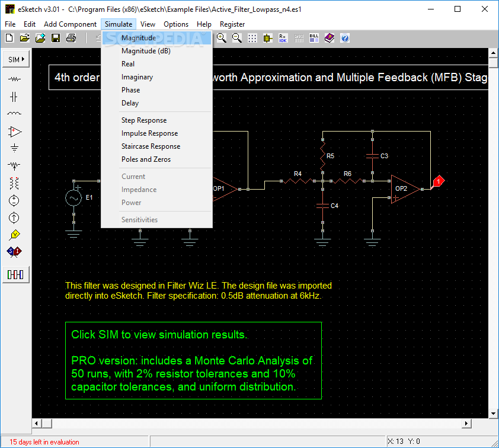Select the Real simulation entry
This screenshot has height=448, width=499.
156,64
